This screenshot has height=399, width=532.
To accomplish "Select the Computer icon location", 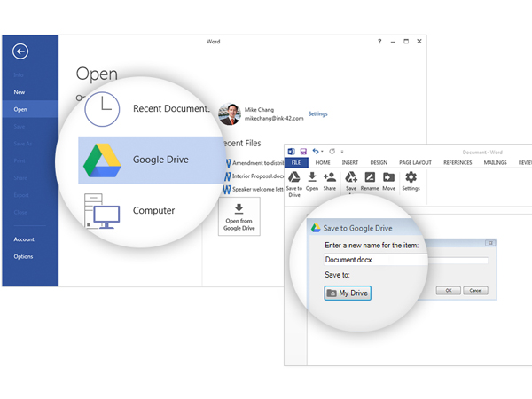I will [x=102, y=211].
